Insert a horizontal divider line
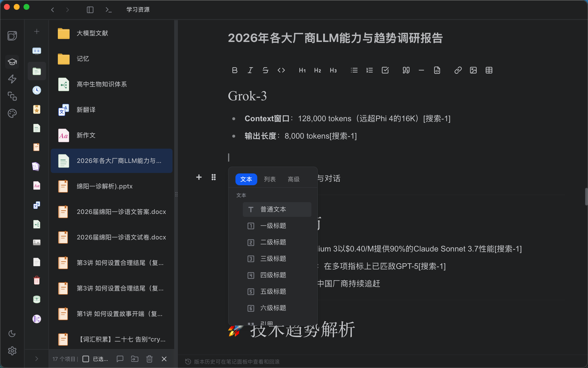Screen dimensions: 588x368 tap(421, 70)
